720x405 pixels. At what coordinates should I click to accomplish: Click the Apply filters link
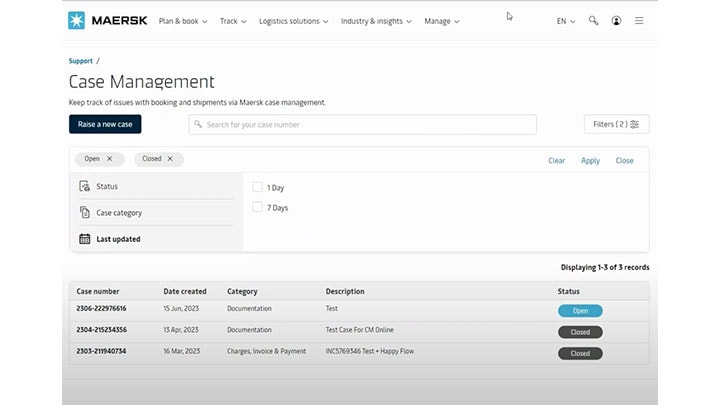click(x=590, y=160)
